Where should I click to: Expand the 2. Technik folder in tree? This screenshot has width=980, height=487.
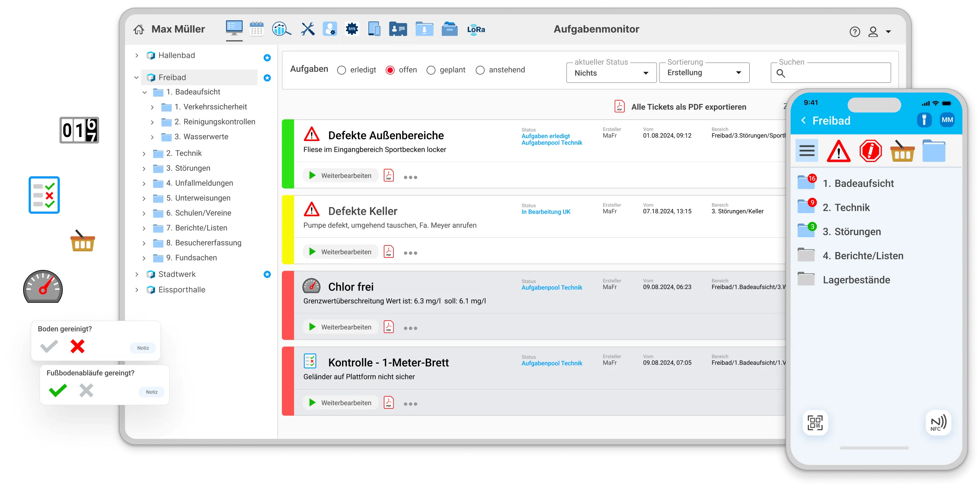[x=144, y=154]
